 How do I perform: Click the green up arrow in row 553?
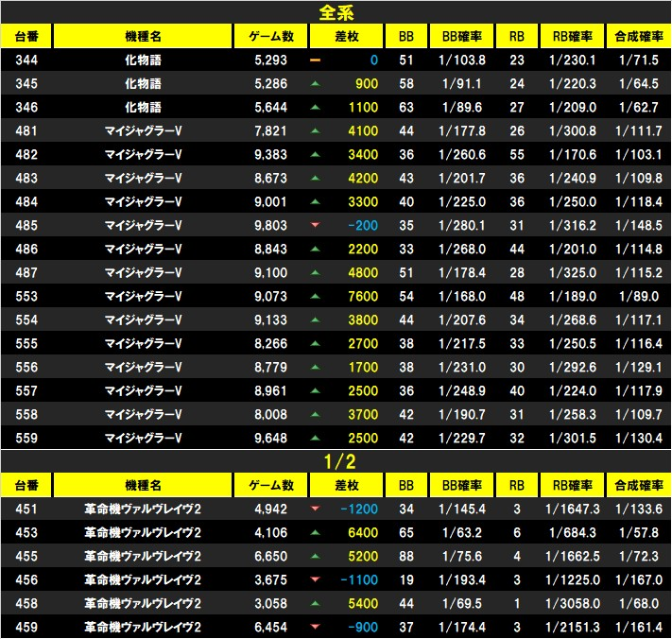(315, 296)
